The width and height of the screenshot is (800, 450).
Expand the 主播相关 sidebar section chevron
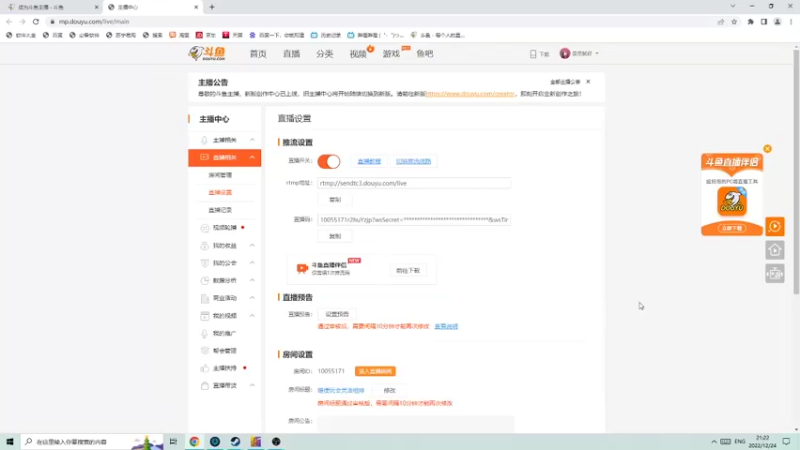(252, 140)
